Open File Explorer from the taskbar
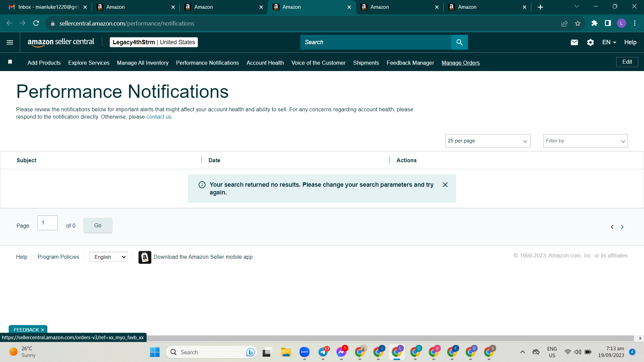This screenshot has height=362, width=644. tap(286, 352)
